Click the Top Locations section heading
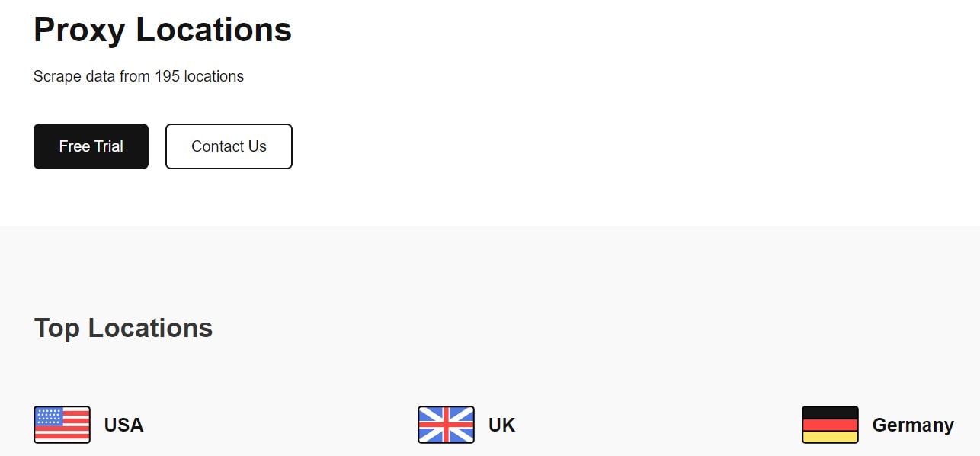The width and height of the screenshot is (980, 456). tap(123, 328)
